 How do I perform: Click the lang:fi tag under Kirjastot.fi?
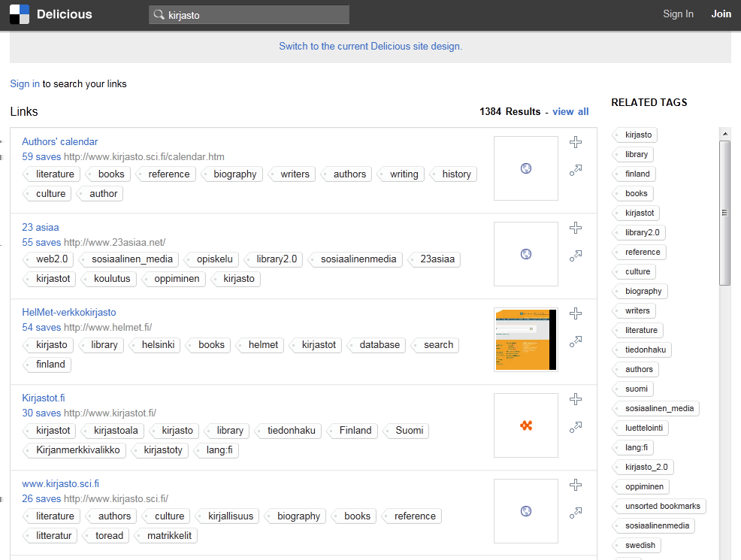click(x=216, y=450)
